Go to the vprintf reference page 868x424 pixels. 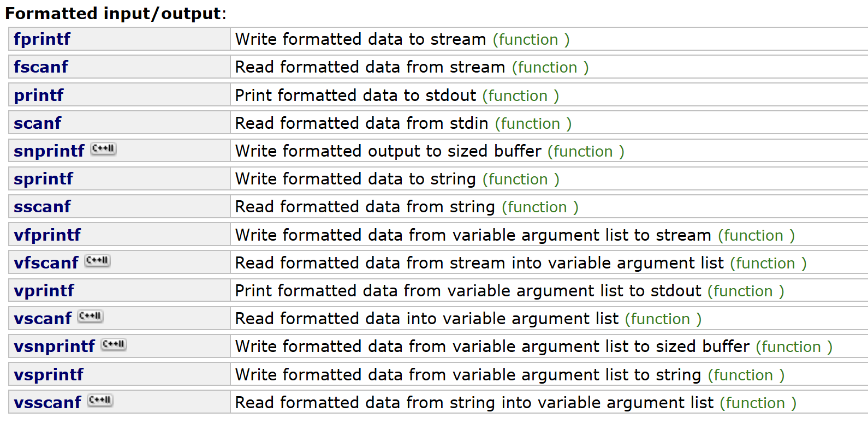pyautogui.click(x=44, y=291)
